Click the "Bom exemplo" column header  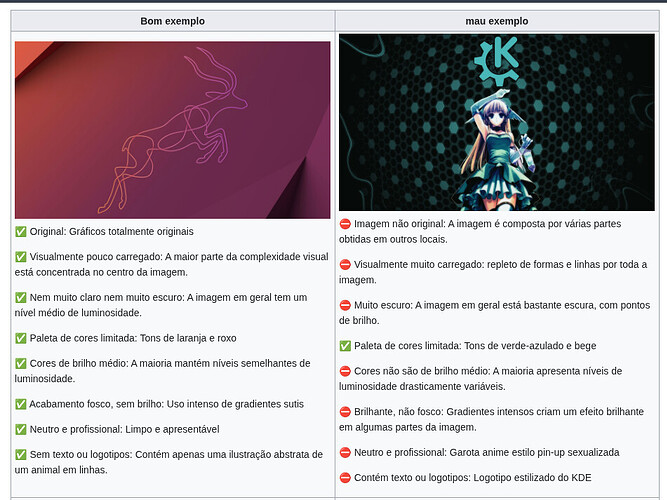pos(173,21)
